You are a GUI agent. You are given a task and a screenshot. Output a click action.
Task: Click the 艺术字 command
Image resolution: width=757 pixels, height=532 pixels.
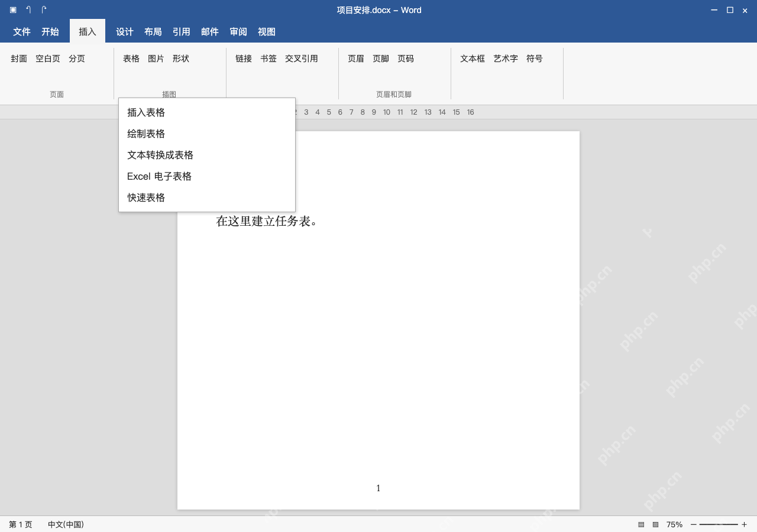pos(506,59)
